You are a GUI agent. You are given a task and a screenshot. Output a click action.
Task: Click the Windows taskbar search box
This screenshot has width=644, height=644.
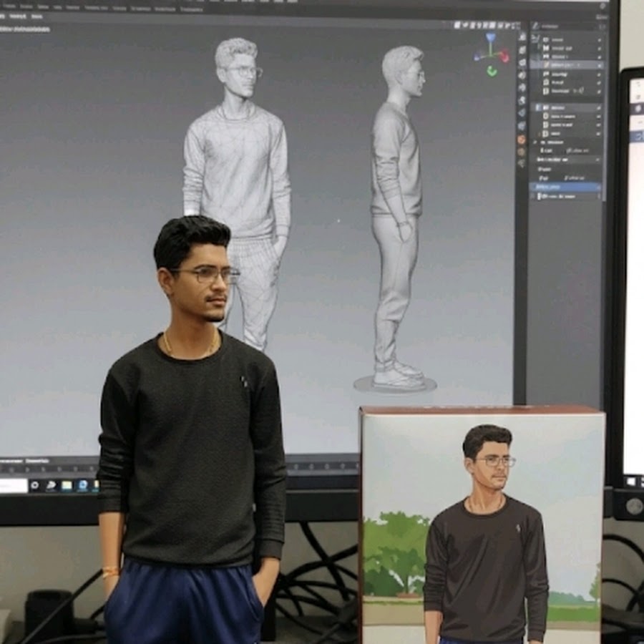pos(12,485)
